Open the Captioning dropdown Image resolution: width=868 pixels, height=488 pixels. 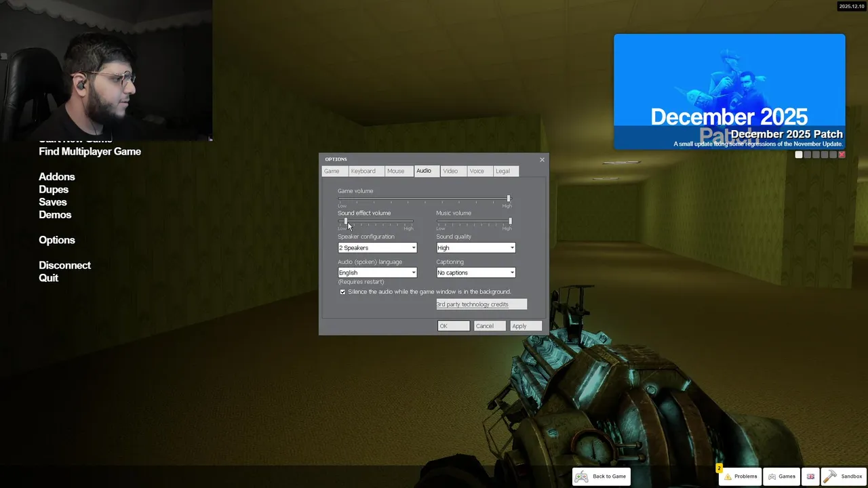click(475, 272)
